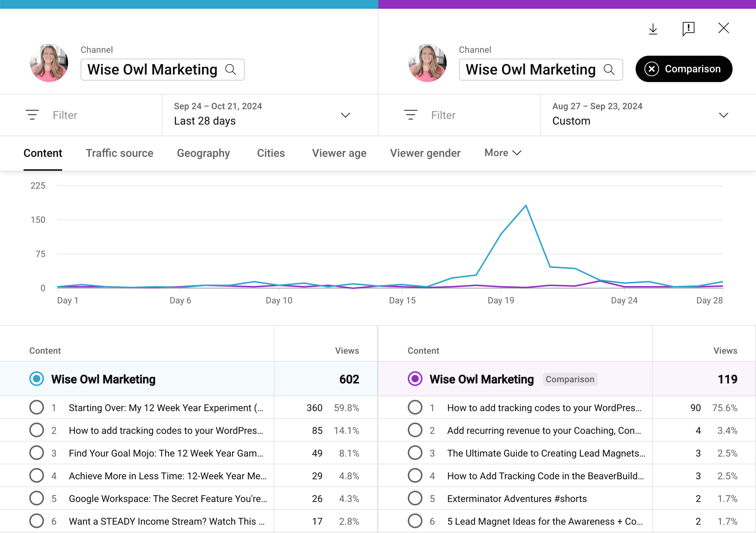The image size is (756, 533).
Task: Switch to the Traffic source tab
Action: click(x=120, y=153)
